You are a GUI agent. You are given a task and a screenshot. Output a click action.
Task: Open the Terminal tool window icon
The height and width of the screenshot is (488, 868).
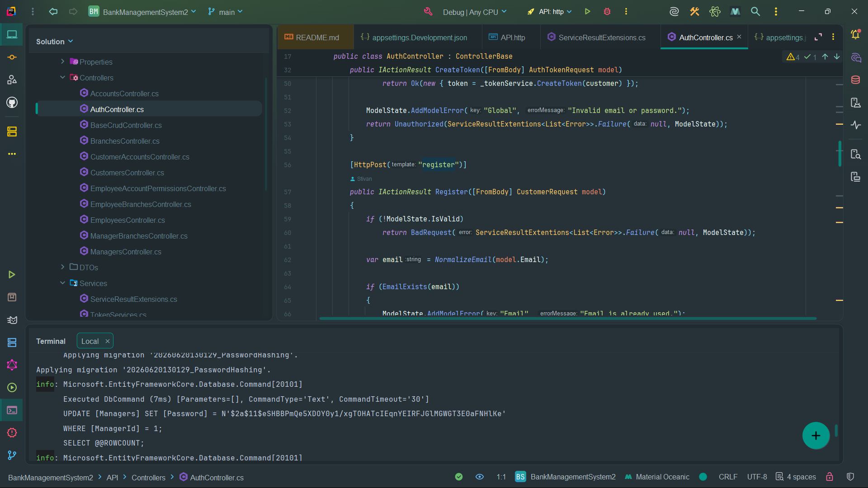[x=12, y=410]
